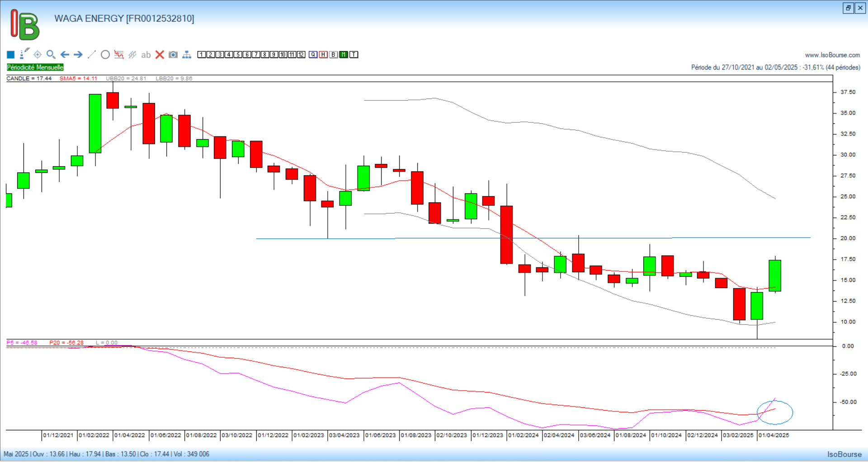
Task: Select the circle drawing tool
Action: coord(105,55)
